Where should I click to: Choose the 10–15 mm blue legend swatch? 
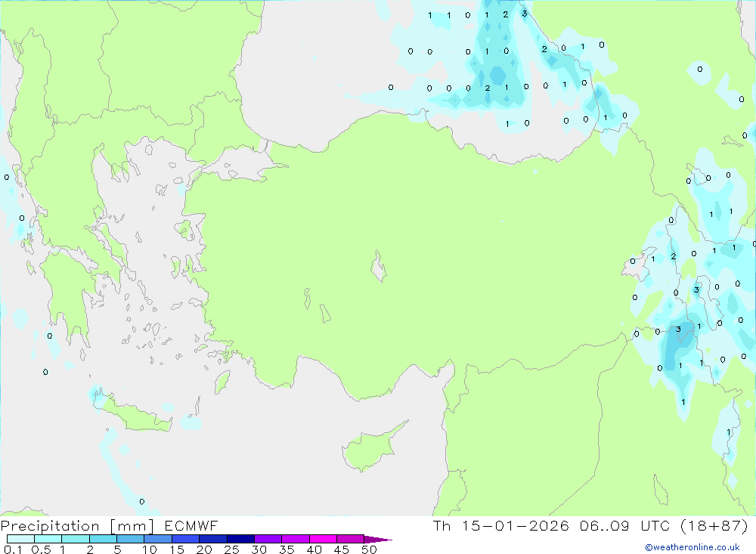(158, 539)
